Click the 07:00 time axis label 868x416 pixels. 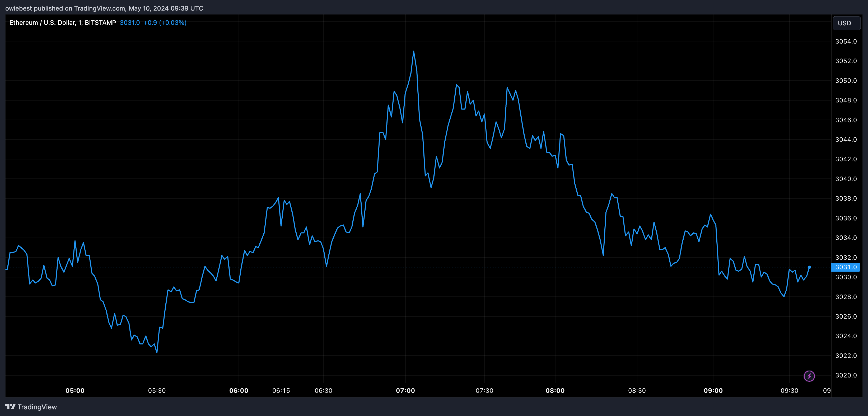pyautogui.click(x=405, y=391)
